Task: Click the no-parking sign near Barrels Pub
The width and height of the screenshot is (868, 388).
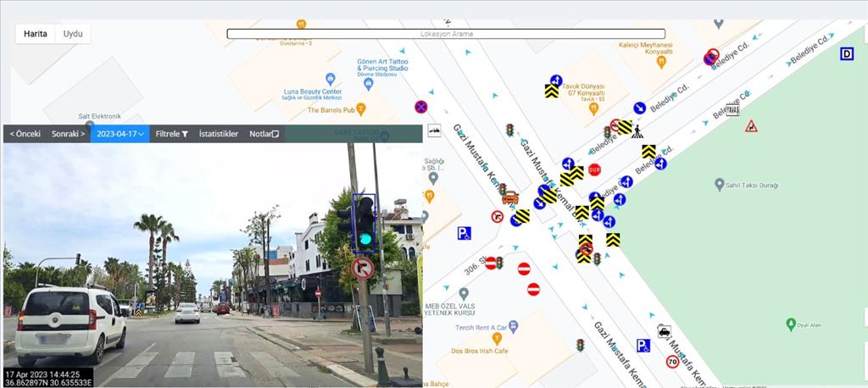Action: (x=420, y=107)
